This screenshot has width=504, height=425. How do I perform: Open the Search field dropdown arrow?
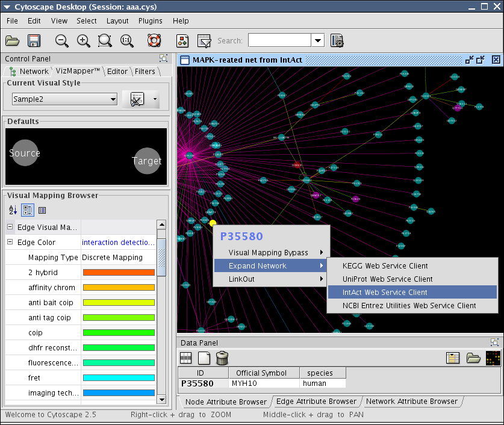point(318,41)
